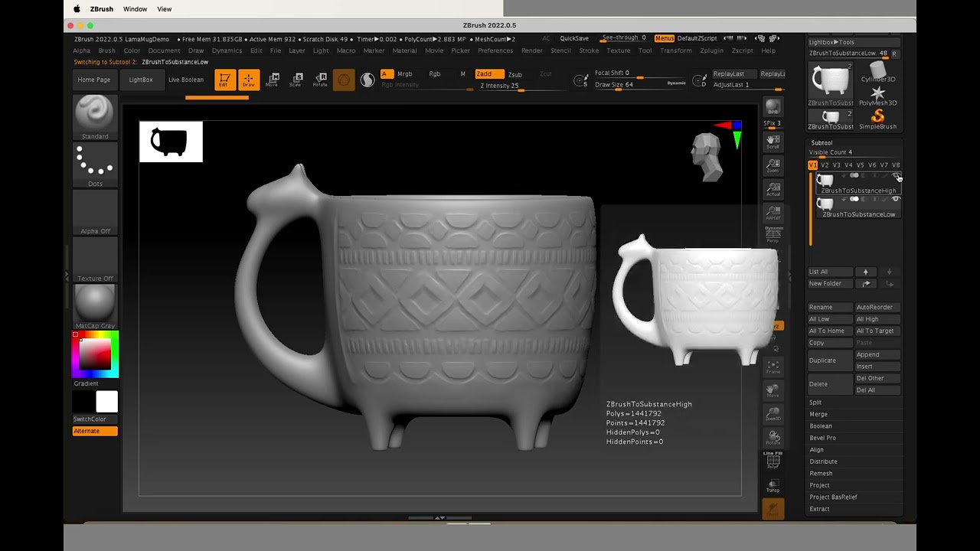Open the Window menu in macOS menu bar
The image size is (980, 551).
tap(135, 9)
